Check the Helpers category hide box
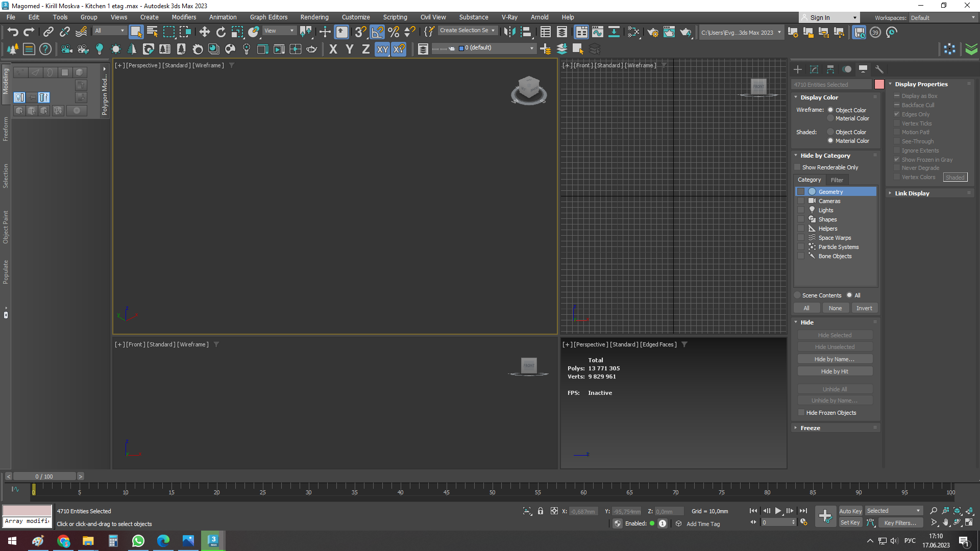 pyautogui.click(x=801, y=229)
